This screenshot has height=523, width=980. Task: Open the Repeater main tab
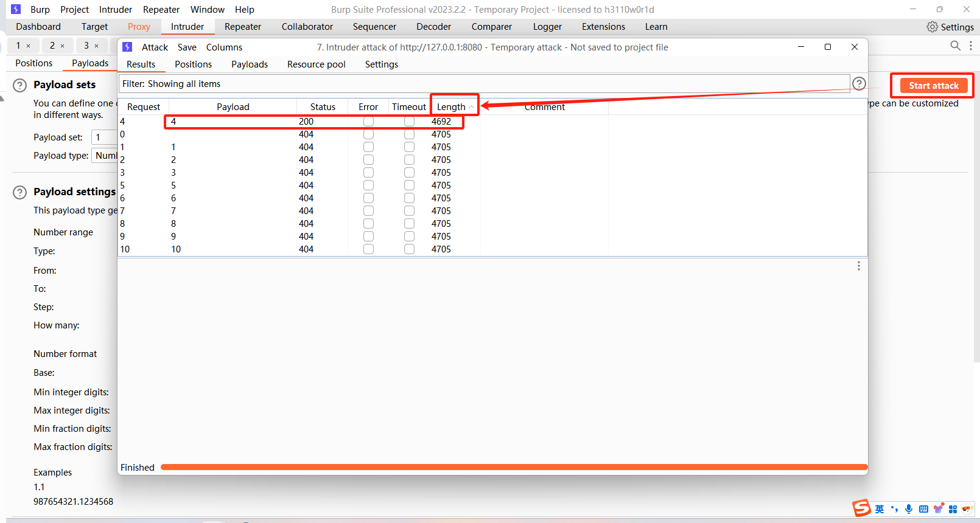click(x=243, y=27)
